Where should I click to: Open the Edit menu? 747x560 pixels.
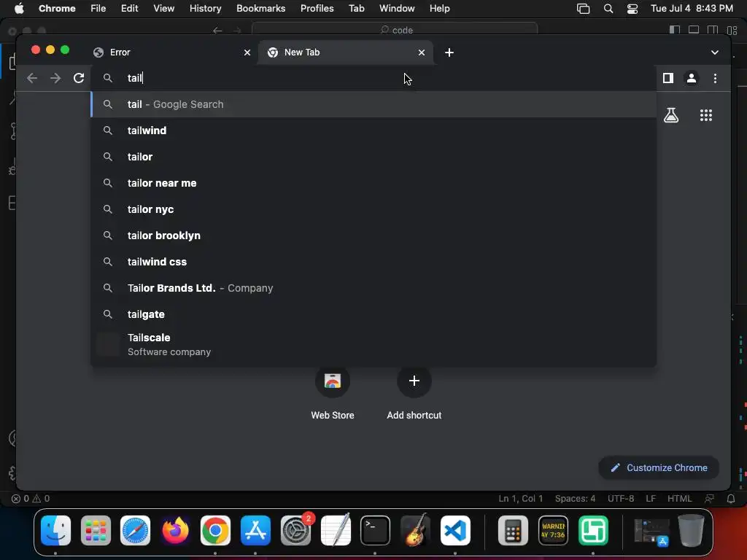click(x=130, y=9)
